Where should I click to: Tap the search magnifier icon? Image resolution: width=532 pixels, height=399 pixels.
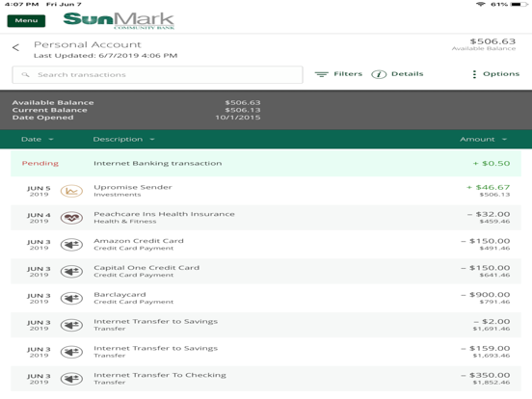pos(25,74)
